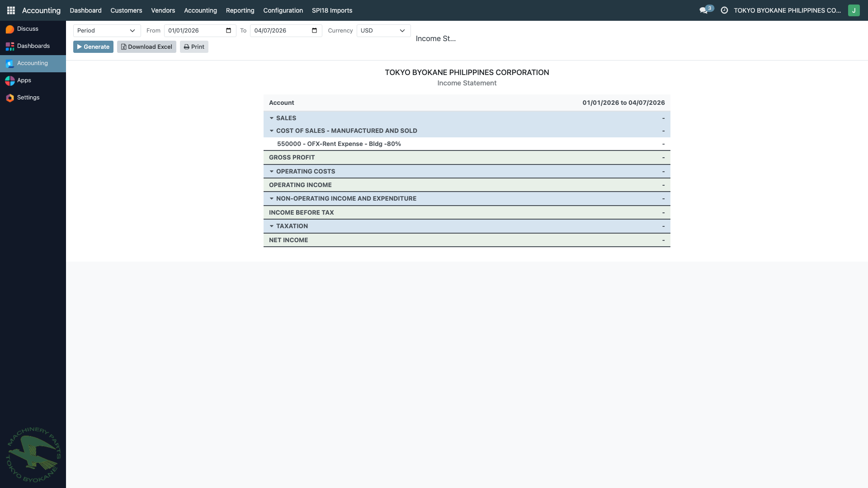Open the user avatar menu
The width and height of the screenshot is (868, 488).
(x=854, y=10)
